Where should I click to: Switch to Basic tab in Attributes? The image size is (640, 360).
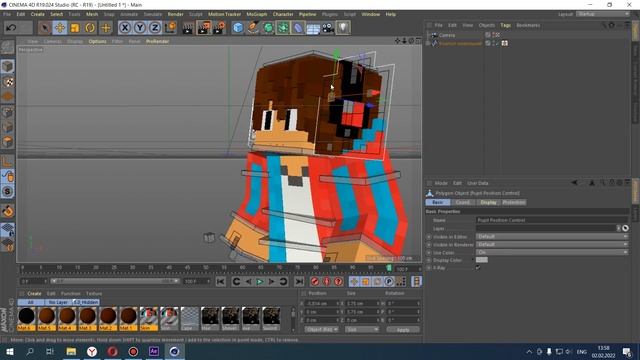click(x=438, y=202)
